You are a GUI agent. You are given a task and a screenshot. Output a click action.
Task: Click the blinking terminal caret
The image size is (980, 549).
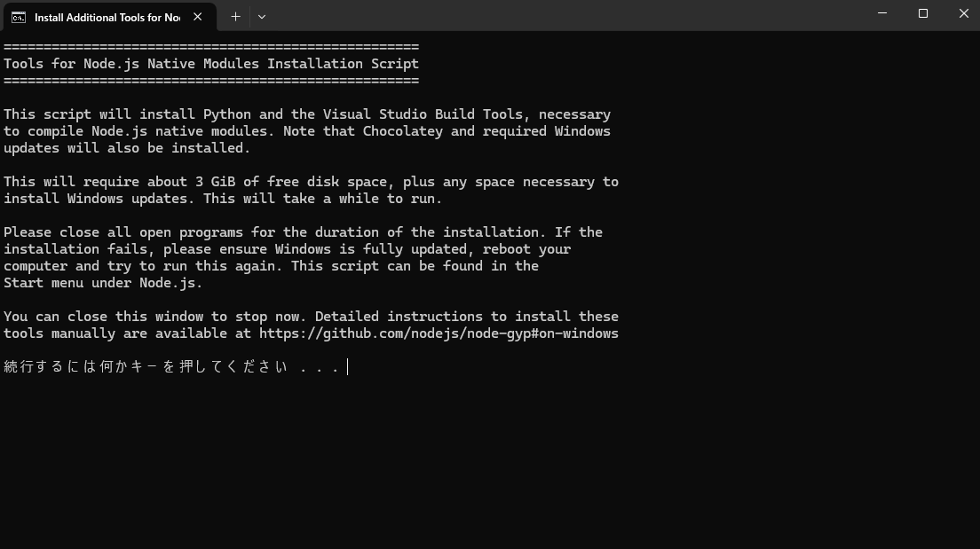tap(347, 366)
